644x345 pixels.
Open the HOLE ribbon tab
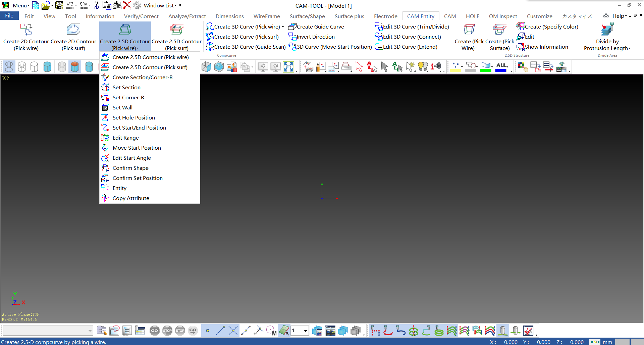pyautogui.click(x=472, y=16)
